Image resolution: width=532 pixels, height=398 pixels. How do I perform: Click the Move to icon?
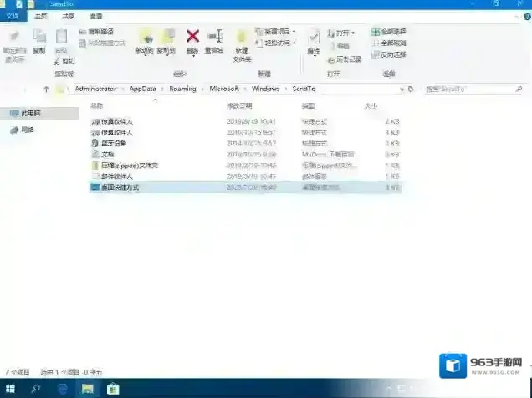[x=146, y=40]
